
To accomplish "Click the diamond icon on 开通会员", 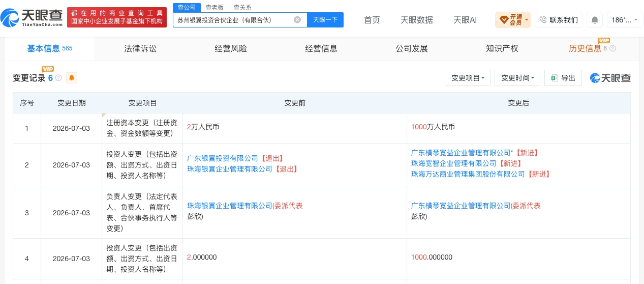I will [504, 20].
